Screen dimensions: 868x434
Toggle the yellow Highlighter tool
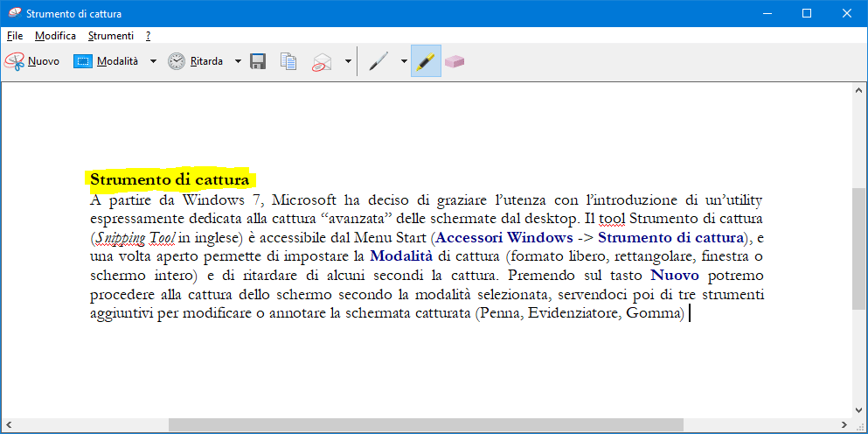pos(426,61)
